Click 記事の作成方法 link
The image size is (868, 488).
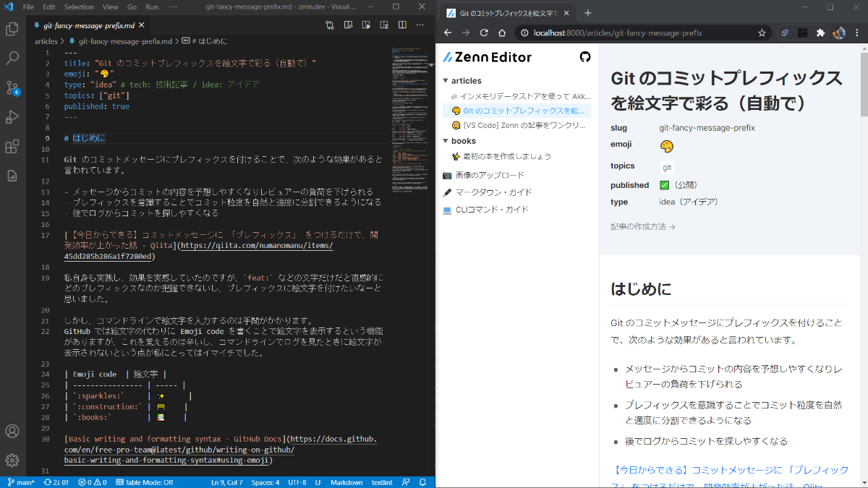click(643, 226)
